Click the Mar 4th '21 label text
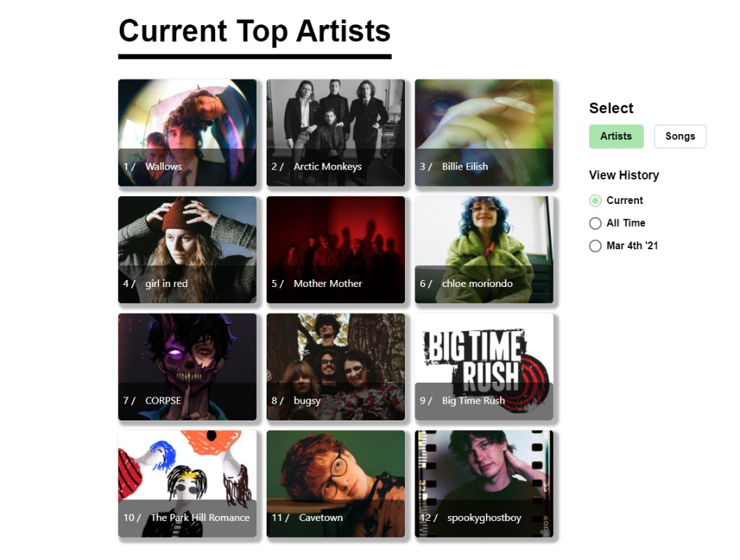Image resolution: width=740 pixels, height=560 pixels. pos(632,246)
